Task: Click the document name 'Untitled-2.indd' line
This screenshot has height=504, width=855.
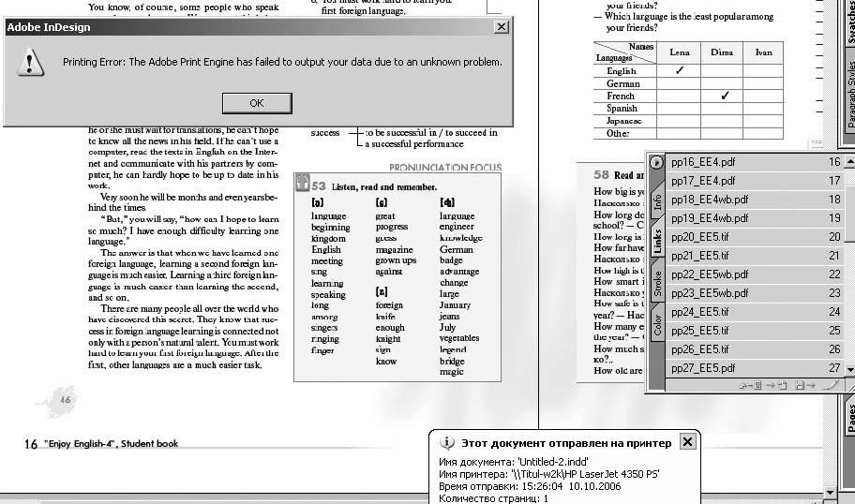Action: tap(513, 462)
